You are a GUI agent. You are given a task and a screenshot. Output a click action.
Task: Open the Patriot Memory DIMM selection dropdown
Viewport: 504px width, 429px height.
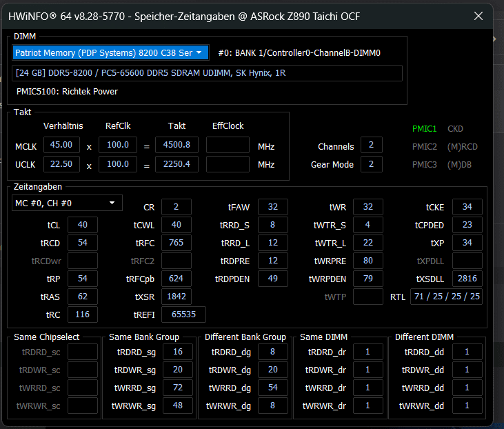tap(111, 52)
